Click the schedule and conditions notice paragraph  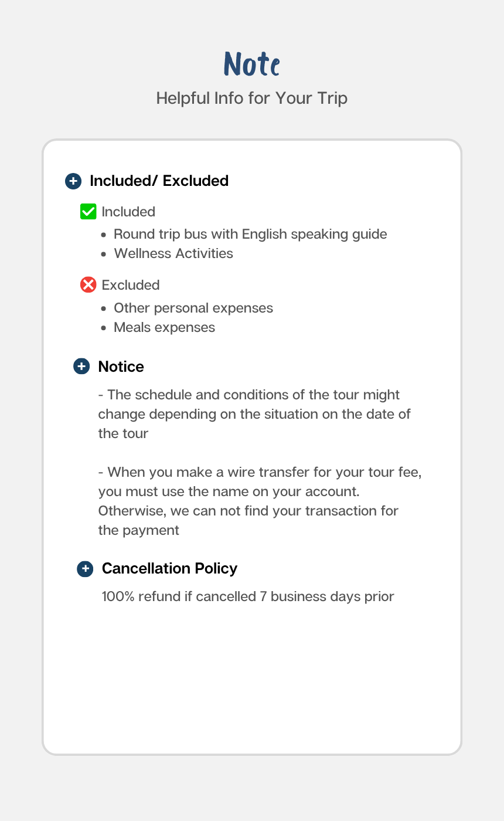coord(254,414)
